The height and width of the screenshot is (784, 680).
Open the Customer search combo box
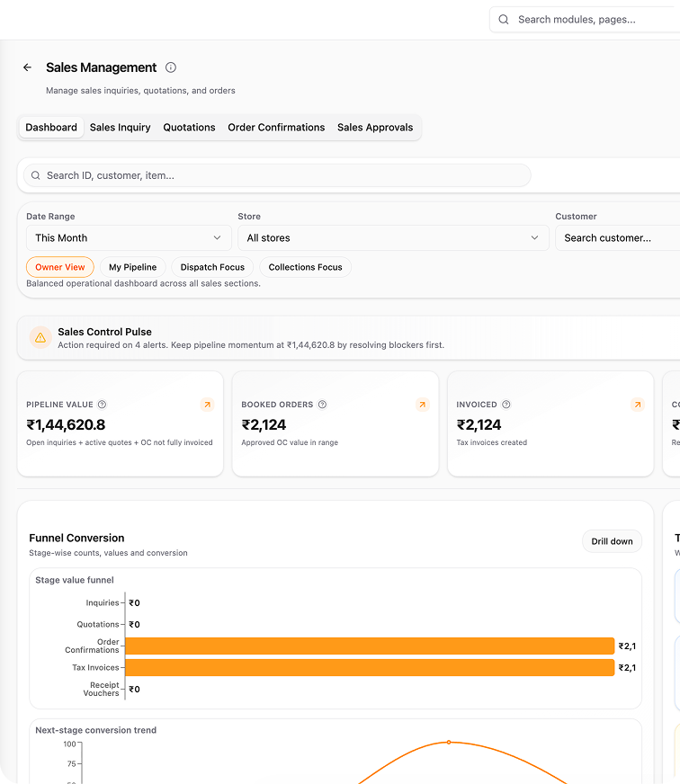coord(618,238)
